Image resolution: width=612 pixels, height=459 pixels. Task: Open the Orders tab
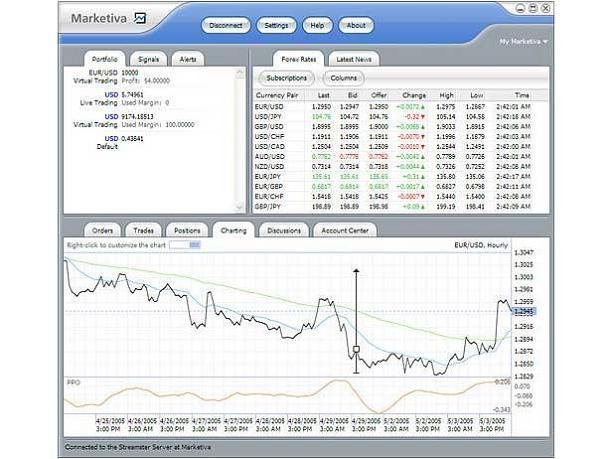coord(102,231)
